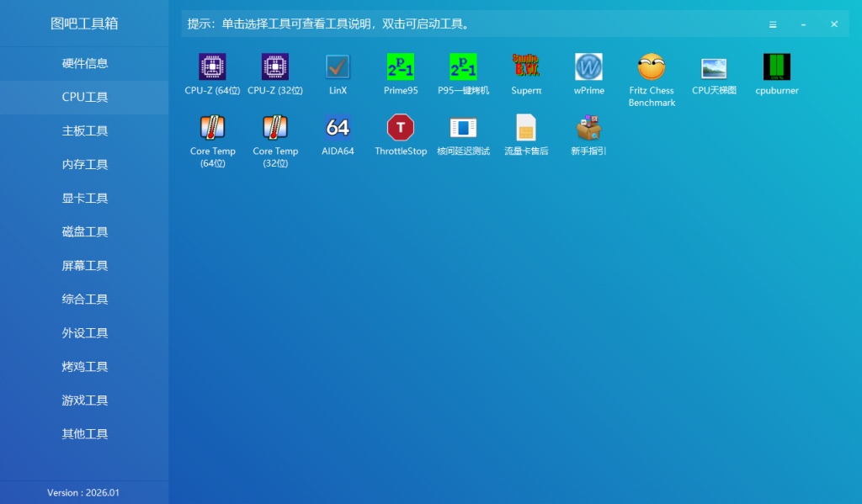Image resolution: width=862 pixels, height=504 pixels.
Task: Open the 内存工具 category
Action: click(x=85, y=164)
